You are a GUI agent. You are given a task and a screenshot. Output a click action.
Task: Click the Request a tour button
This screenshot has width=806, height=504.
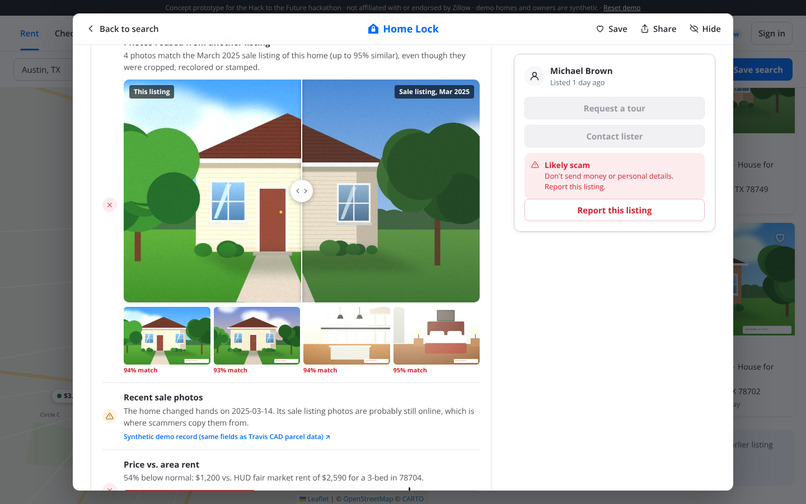click(614, 109)
